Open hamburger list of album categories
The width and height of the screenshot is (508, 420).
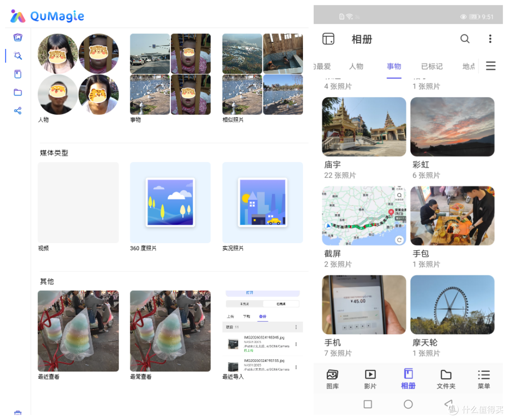(x=491, y=66)
